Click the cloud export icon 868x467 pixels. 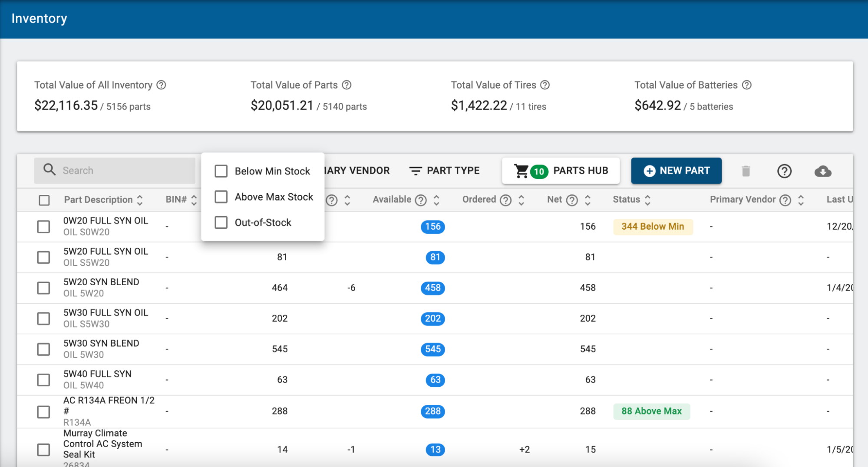click(823, 171)
